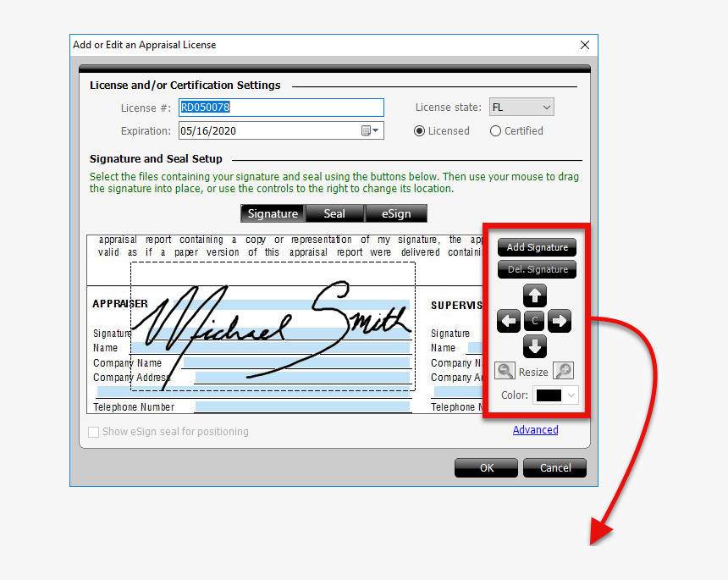Switch to the Seal tab
Image resolution: width=728 pixels, height=580 pixels.
click(x=334, y=213)
